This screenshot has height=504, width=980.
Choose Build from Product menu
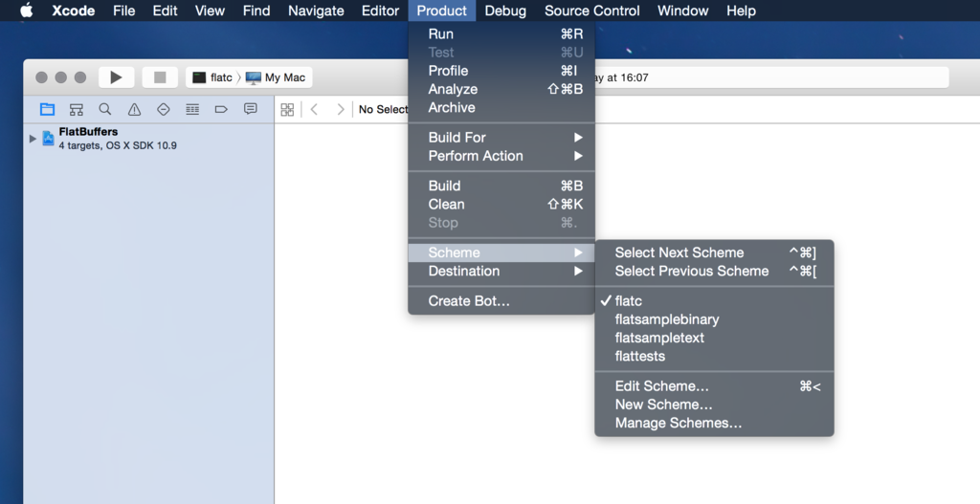pos(501,186)
